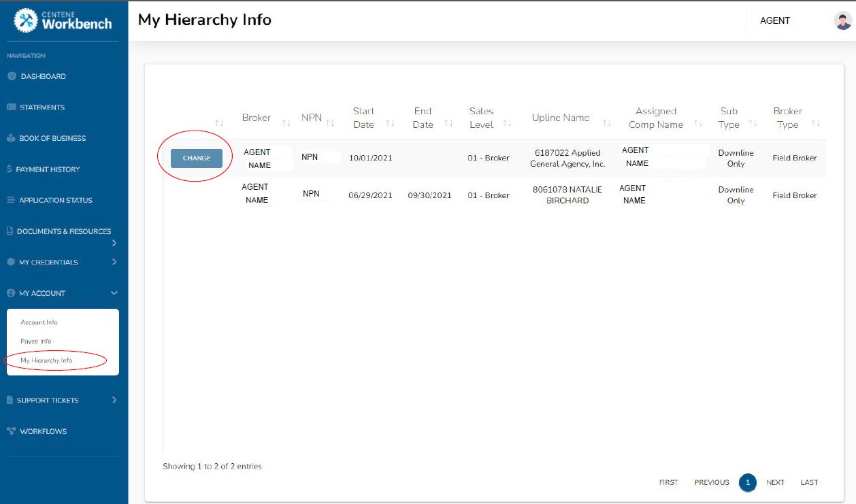Expand the Support Tickets menu

pos(114,400)
